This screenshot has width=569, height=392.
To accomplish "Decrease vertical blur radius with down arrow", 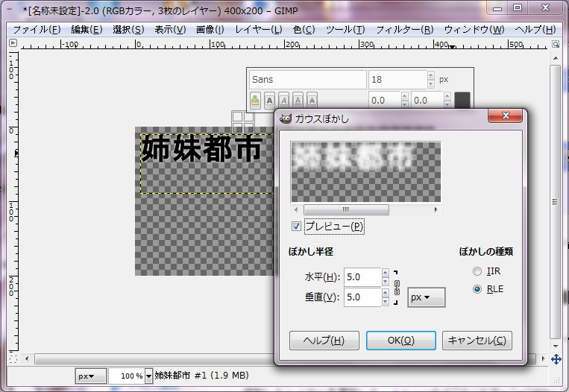I will [386, 302].
